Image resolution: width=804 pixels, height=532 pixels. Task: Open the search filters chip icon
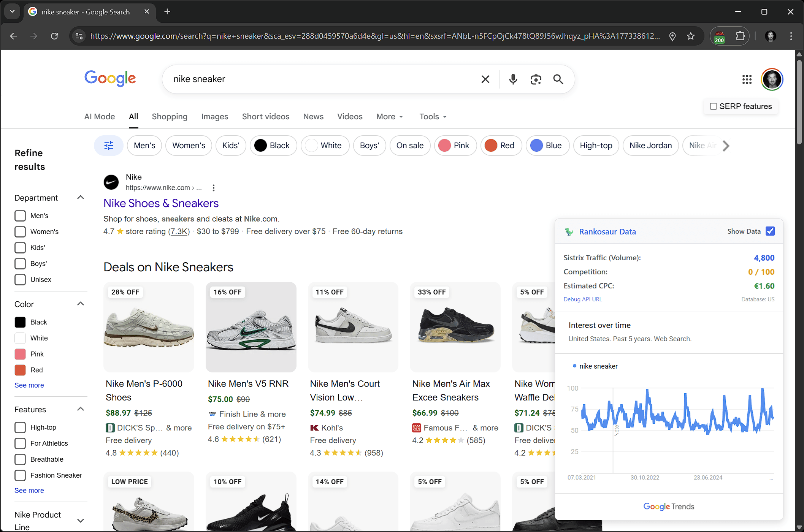pos(108,146)
